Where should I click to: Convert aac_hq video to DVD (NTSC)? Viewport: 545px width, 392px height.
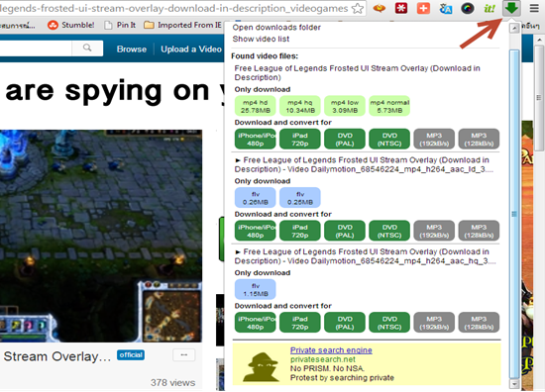[x=389, y=323]
